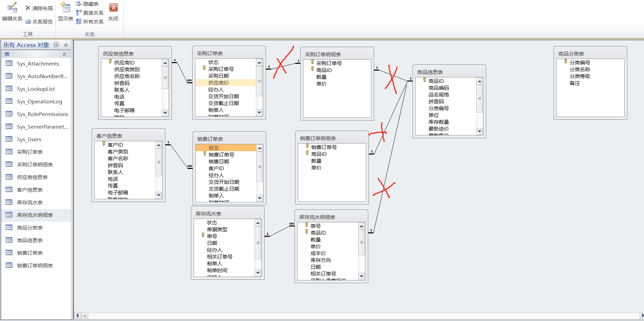644x321 pixels.
Task: Click the 销售订单明细表 title bar
Action: 332,138
